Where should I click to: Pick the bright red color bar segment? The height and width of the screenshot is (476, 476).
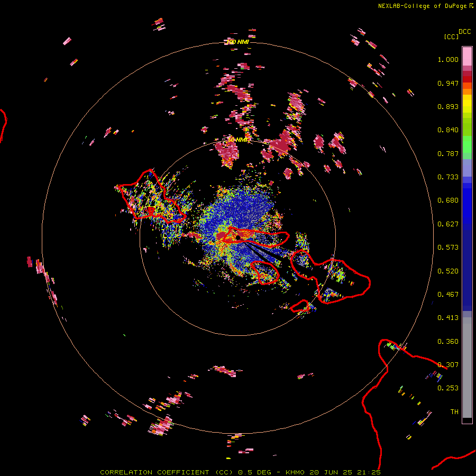point(467,79)
